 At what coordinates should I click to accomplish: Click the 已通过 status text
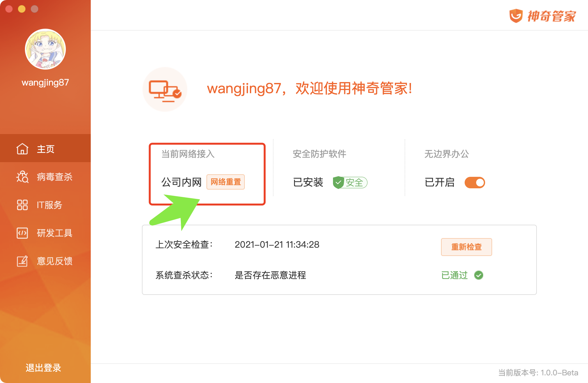(454, 275)
